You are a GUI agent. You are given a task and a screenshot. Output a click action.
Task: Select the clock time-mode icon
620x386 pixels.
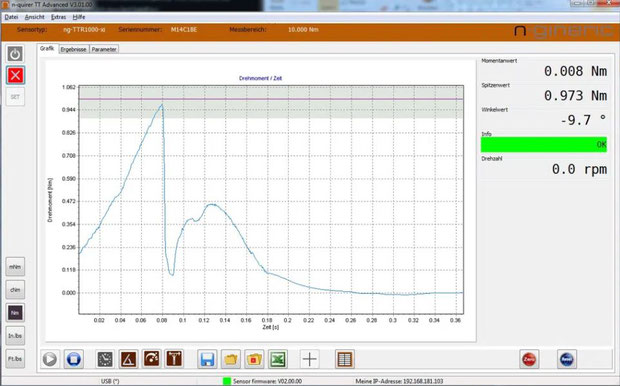(x=105, y=359)
